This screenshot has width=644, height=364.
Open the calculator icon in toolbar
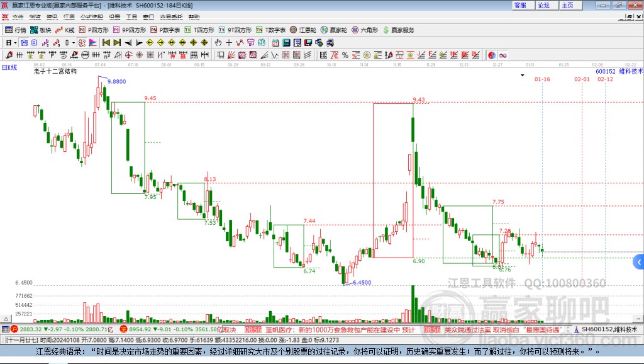coord(286,42)
